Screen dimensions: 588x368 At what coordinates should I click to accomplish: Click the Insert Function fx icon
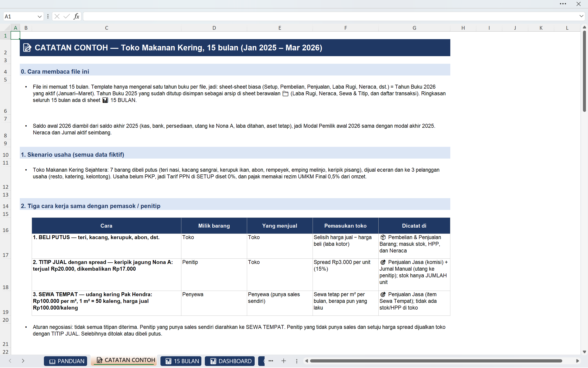point(76,16)
